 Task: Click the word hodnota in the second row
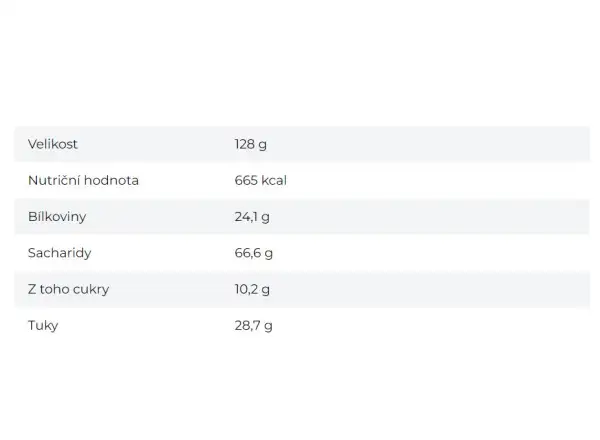[111, 180]
